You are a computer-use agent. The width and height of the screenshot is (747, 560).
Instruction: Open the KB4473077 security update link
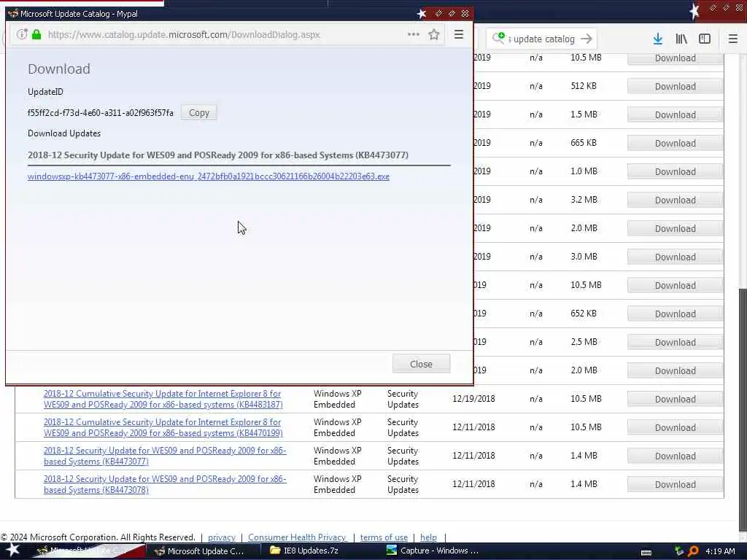165,456
